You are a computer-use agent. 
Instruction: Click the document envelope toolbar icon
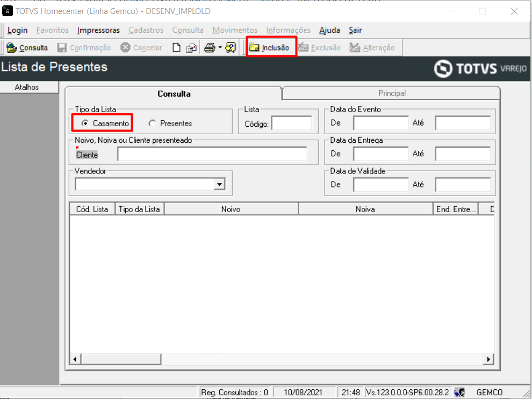click(191, 48)
